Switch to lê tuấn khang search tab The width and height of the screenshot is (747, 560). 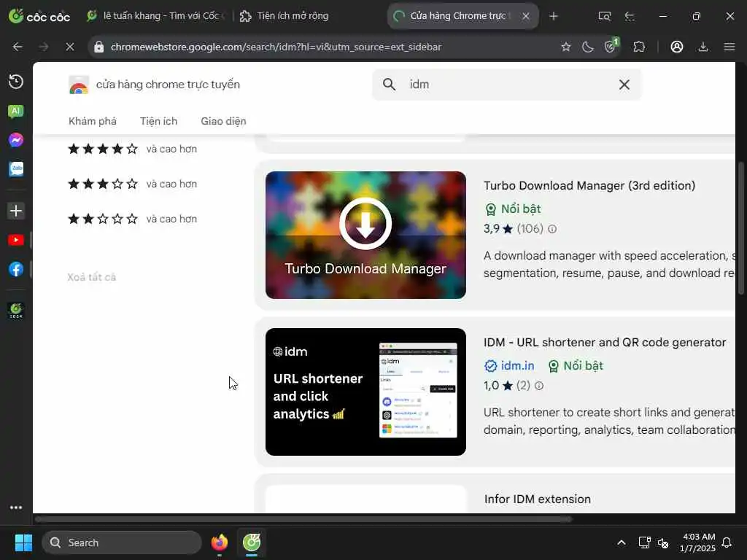tap(156, 16)
